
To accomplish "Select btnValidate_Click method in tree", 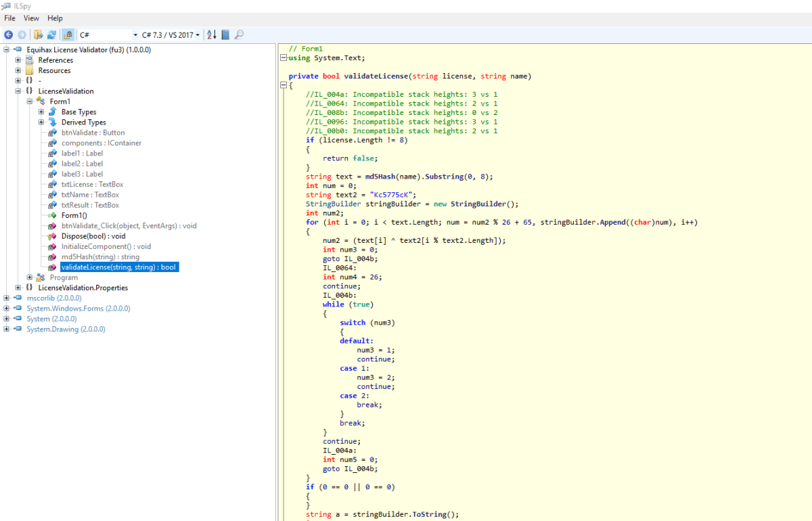I will (129, 226).
